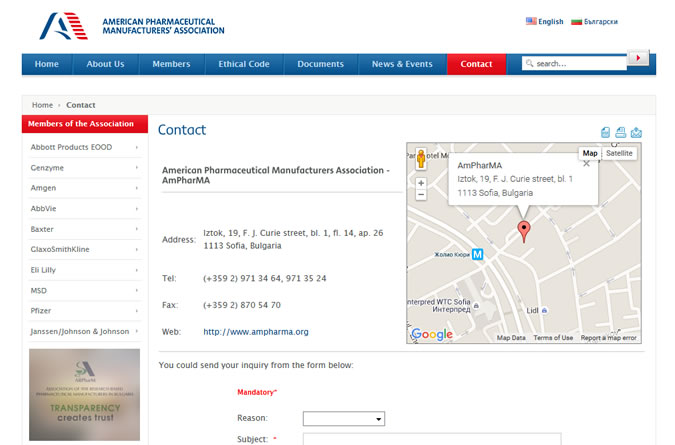Click the email this page icon
The height and width of the screenshot is (445, 675).
(636, 133)
